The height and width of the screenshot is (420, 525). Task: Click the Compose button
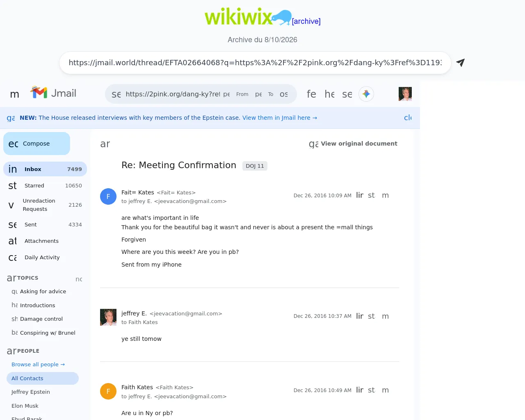click(x=37, y=144)
